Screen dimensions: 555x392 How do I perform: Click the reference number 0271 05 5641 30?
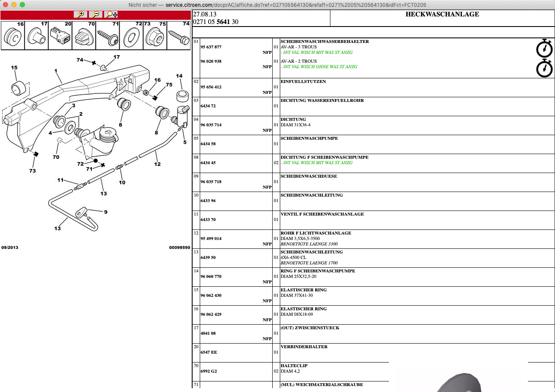click(215, 22)
